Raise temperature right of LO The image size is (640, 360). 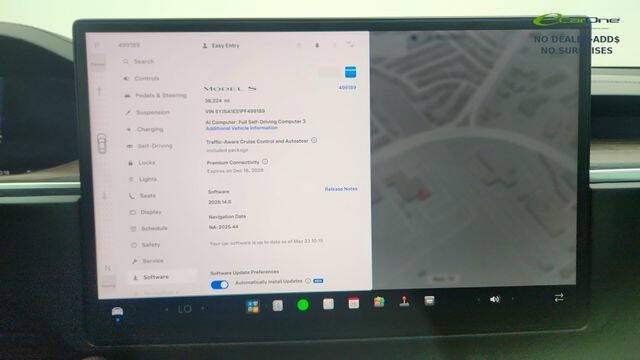[203, 309]
